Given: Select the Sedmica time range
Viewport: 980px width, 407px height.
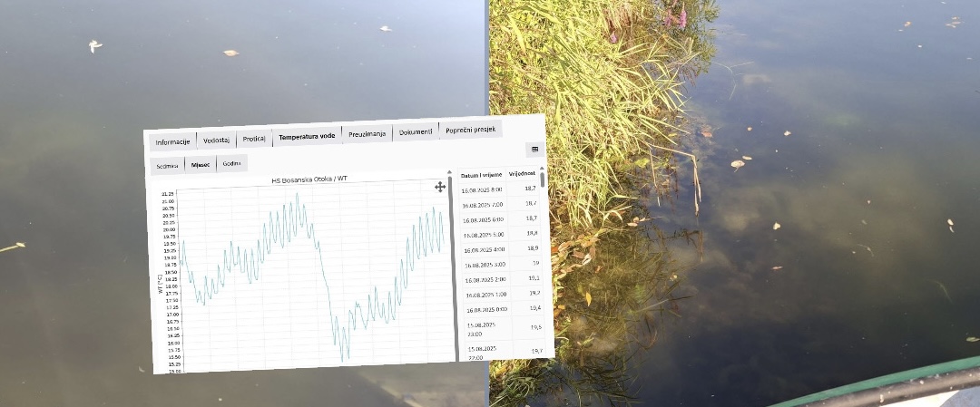Looking at the screenshot, I should (167, 166).
